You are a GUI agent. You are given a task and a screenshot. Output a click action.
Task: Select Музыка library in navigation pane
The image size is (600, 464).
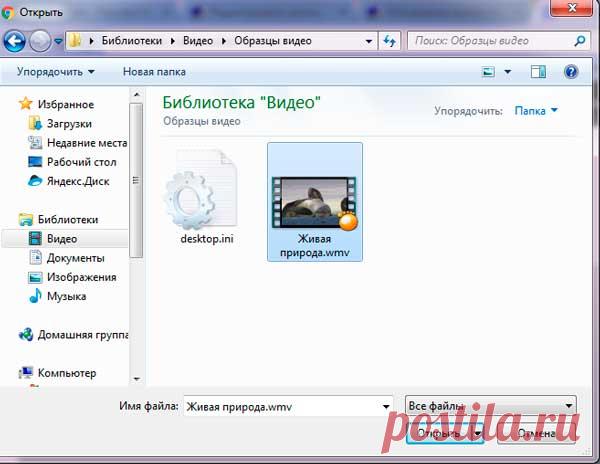tap(66, 296)
